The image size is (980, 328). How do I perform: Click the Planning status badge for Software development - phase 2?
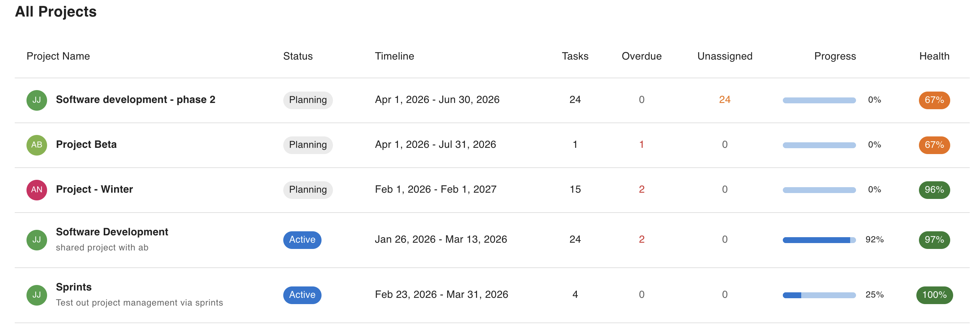tap(308, 100)
